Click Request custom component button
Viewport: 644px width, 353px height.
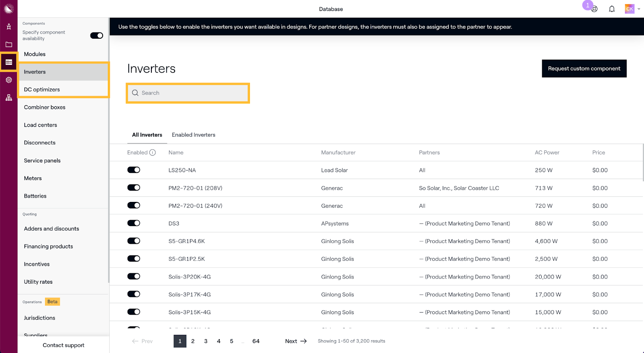pyautogui.click(x=584, y=69)
